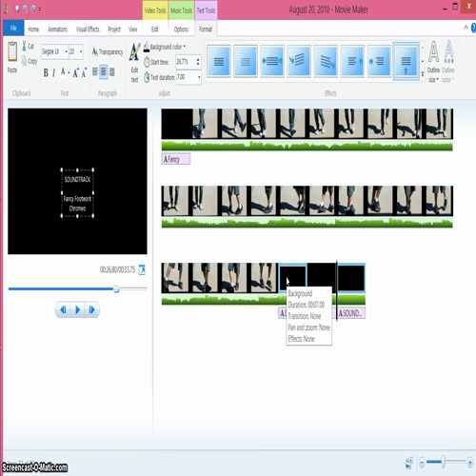Open quick access toolbar customize dropdown
The width and height of the screenshot is (476, 476).
coord(40,10)
